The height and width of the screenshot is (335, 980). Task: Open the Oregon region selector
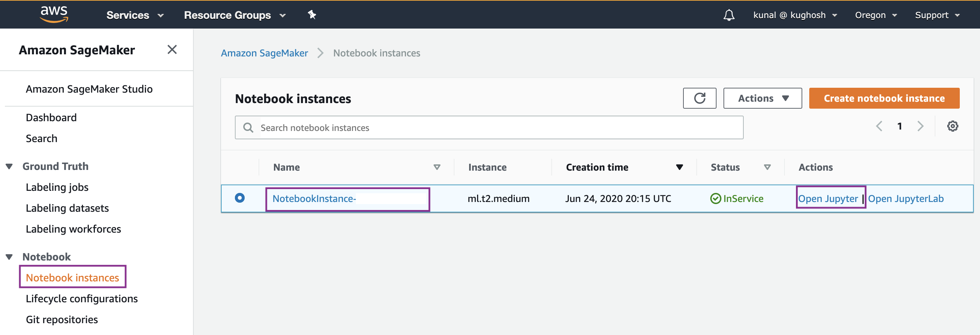pyautogui.click(x=876, y=15)
